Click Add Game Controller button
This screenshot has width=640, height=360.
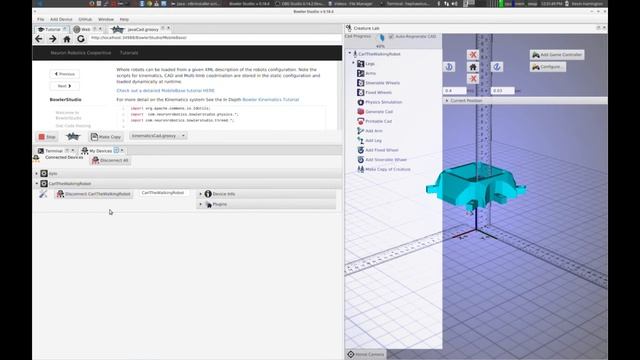point(557,55)
